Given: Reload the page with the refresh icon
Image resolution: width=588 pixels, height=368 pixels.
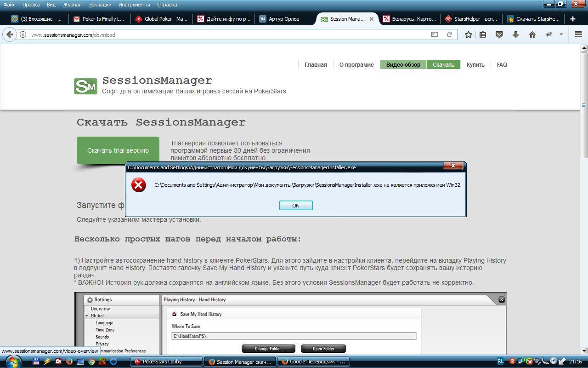Looking at the screenshot, I should coord(450,34).
